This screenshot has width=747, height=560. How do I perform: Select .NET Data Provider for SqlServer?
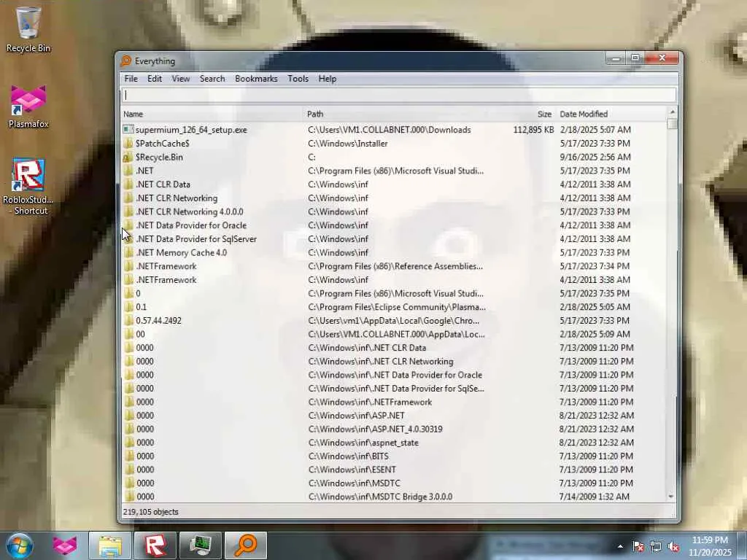[x=395, y=239]
